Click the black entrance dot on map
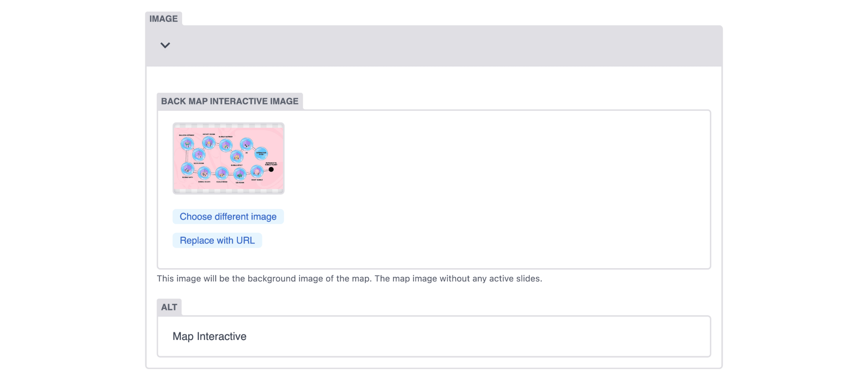Viewport: 868px width, 381px height. 271,170
